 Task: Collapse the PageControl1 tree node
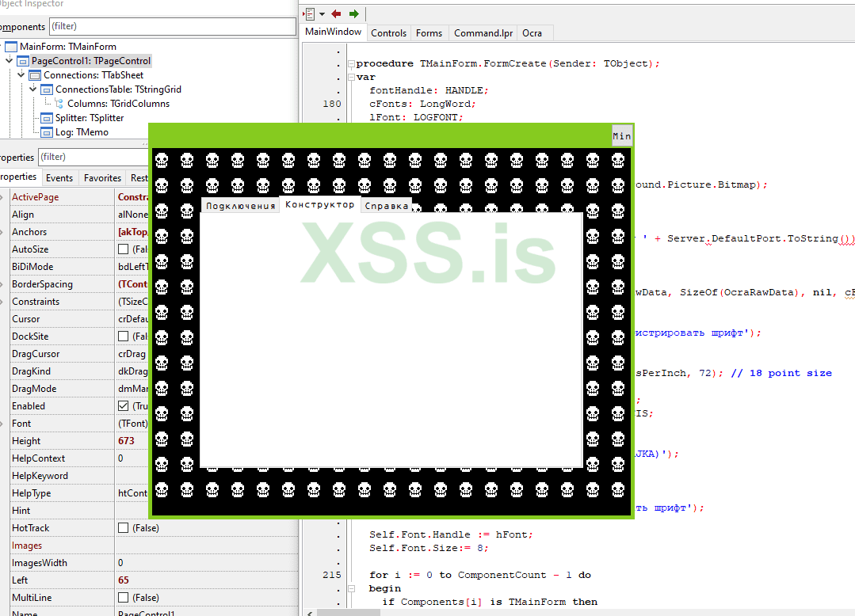10,60
